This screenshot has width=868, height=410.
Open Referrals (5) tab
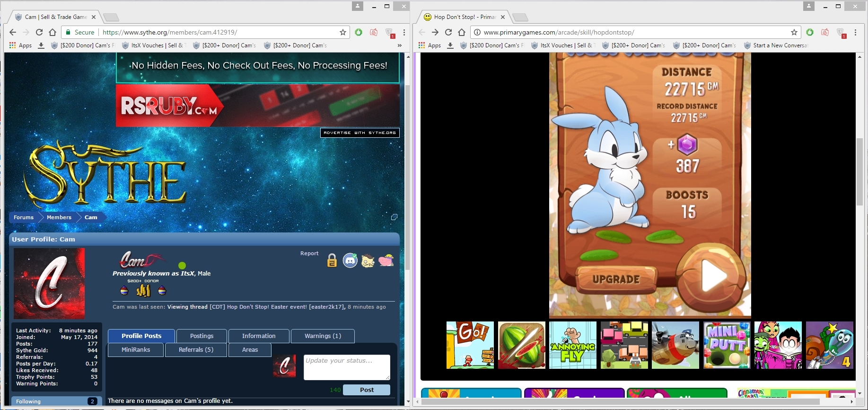tap(196, 350)
